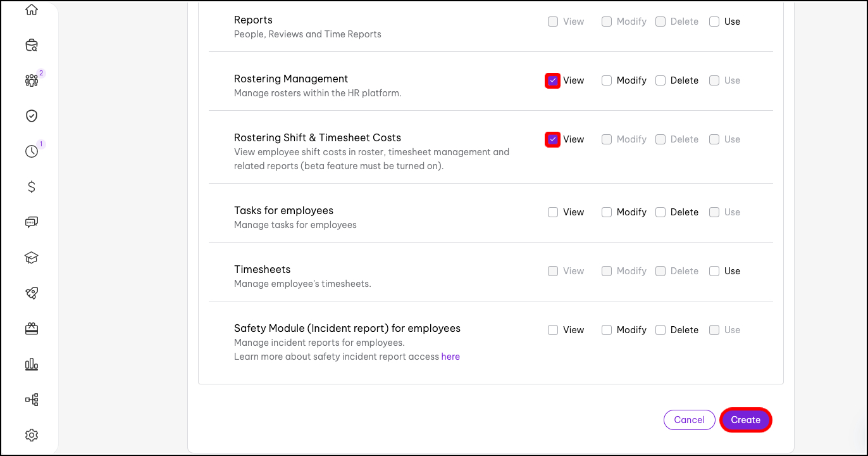The height and width of the screenshot is (456, 868).
Task: Open the org chart hierarchy icon
Action: tap(32, 400)
